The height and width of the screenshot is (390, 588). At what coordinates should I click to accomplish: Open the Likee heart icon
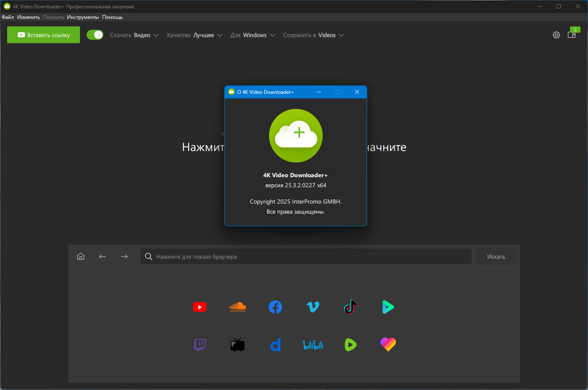(388, 344)
